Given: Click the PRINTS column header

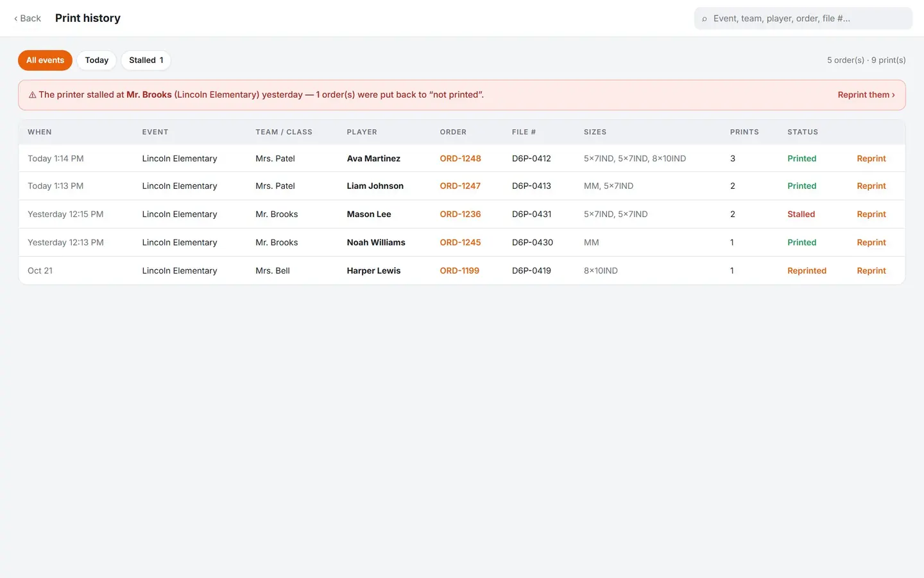Looking at the screenshot, I should 744,132.
